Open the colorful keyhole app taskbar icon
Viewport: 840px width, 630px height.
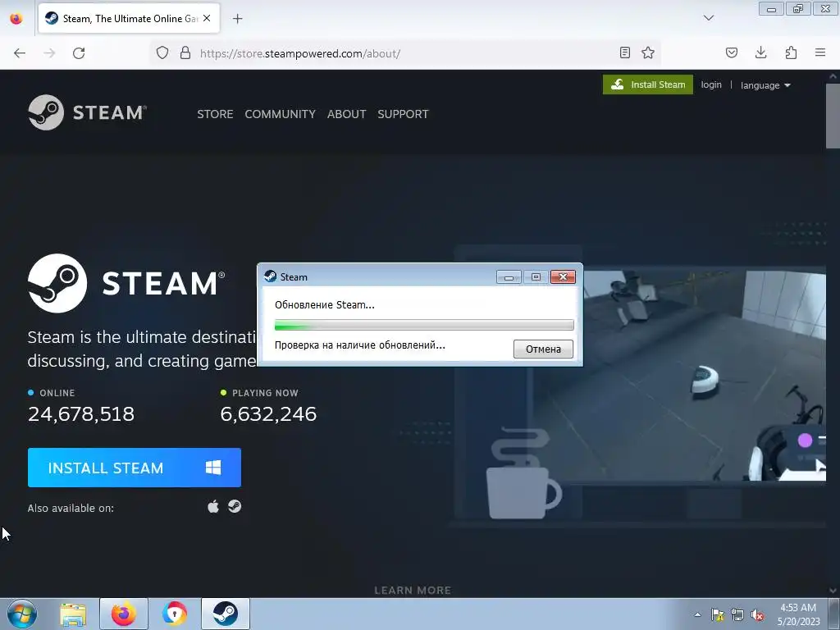coord(175,614)
